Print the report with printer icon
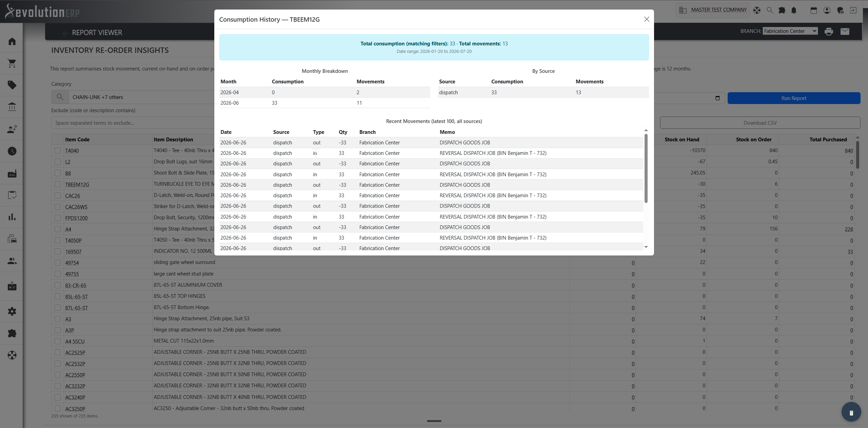The width and height of the screenshot is (868, 428). coord(829,32)
